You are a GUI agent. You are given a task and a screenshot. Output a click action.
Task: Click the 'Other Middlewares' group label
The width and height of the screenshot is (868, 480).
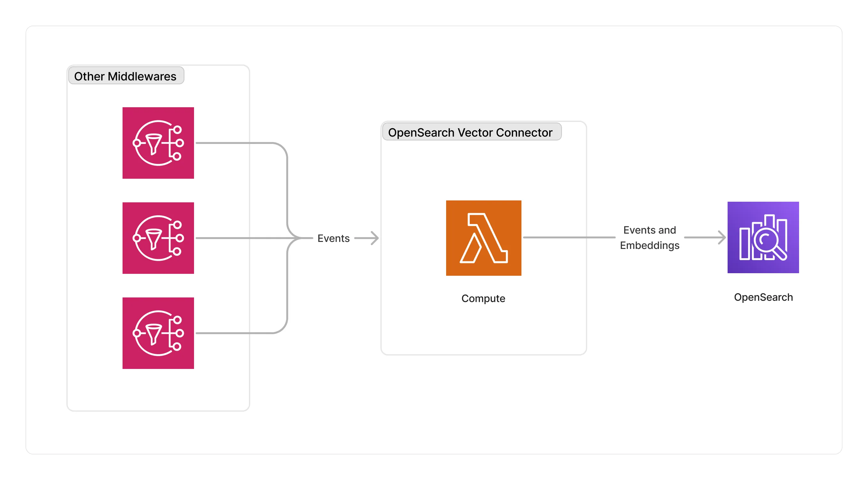pyautogui.click(x=126, y=76)
